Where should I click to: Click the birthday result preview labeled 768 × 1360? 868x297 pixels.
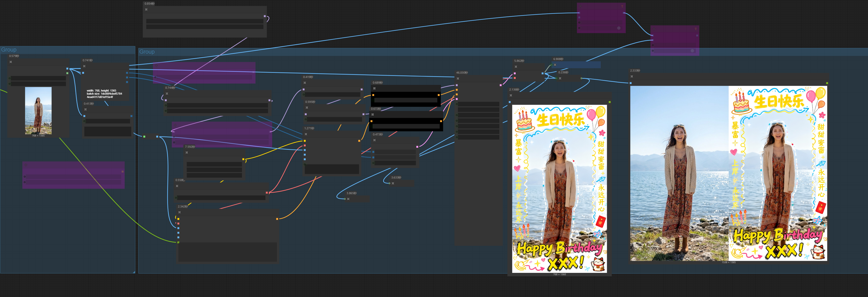(x=559, y=189)
